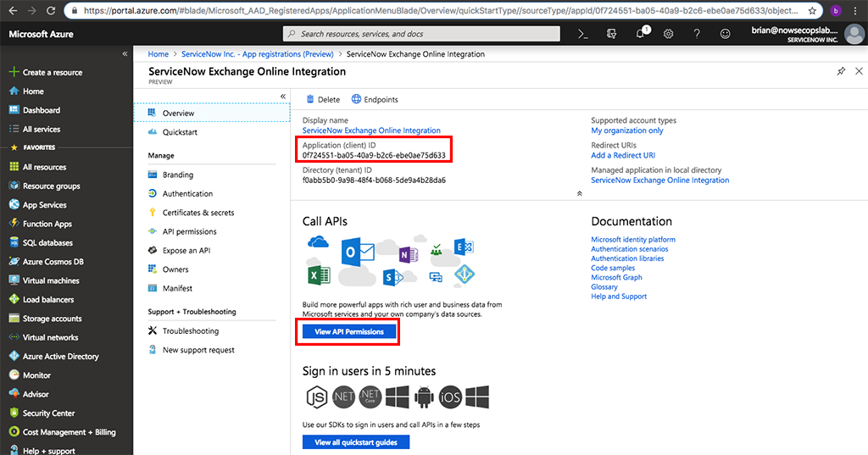Open Cost Management + Billing
The width and height of the screenshot is (868, 455).
click(x=63, y=432)
